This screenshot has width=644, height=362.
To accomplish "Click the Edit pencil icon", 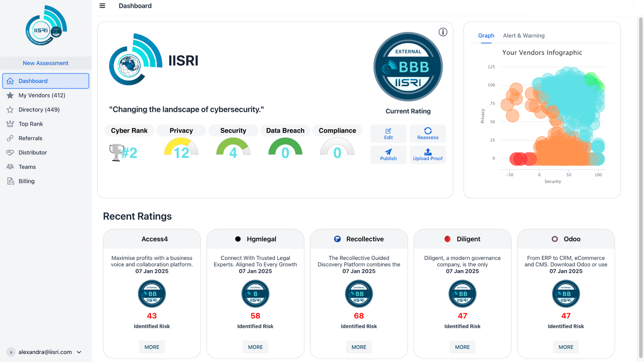I will pyautogui.click(x=388, y=131).
